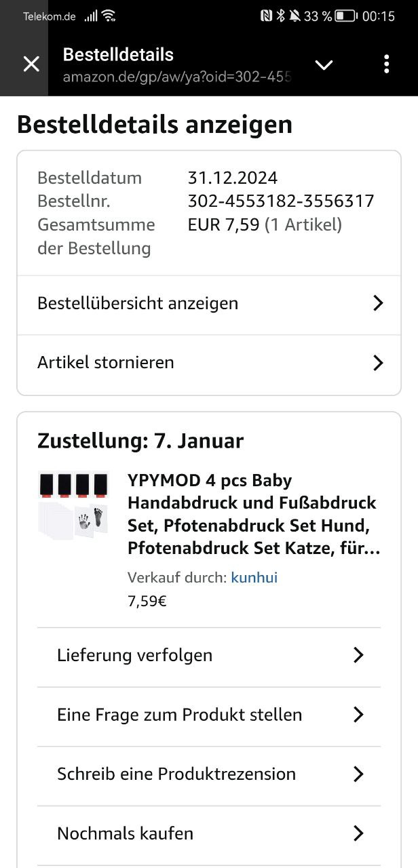Tap chevron next to Artikel stornieren
Image resolution: width=418 pixels, height=868 pixels.
[379, 363]
